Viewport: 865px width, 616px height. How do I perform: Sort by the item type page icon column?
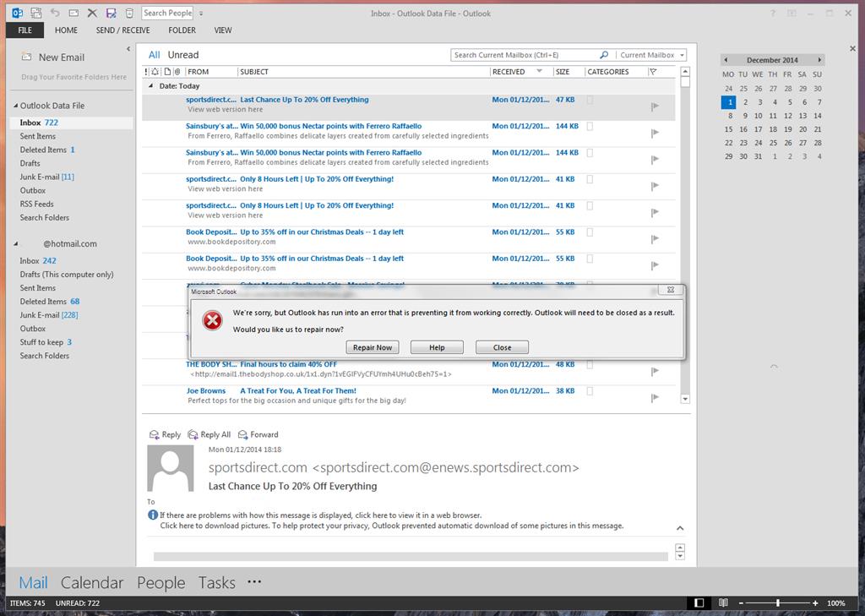168,72
